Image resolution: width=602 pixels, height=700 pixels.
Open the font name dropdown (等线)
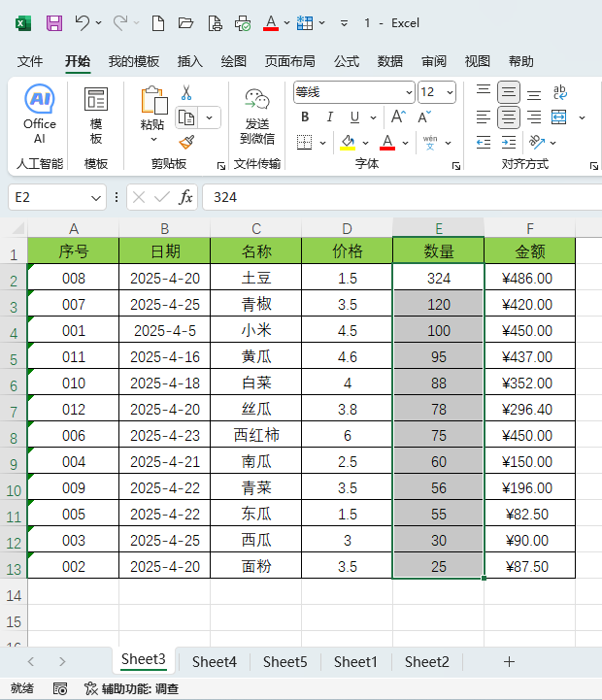click(x=409, y=92)
